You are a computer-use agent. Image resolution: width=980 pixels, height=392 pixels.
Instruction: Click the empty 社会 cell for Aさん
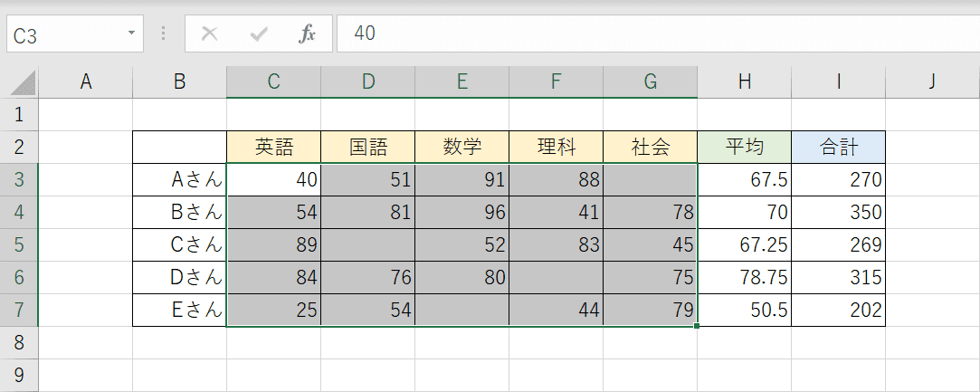(x=651, y=179)
